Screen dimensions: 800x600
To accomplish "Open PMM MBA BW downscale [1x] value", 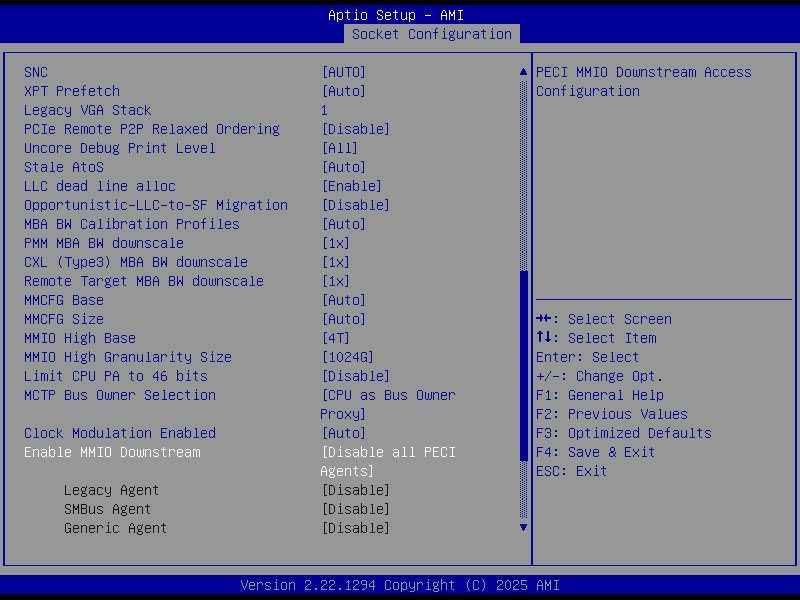I will (336, 243).
